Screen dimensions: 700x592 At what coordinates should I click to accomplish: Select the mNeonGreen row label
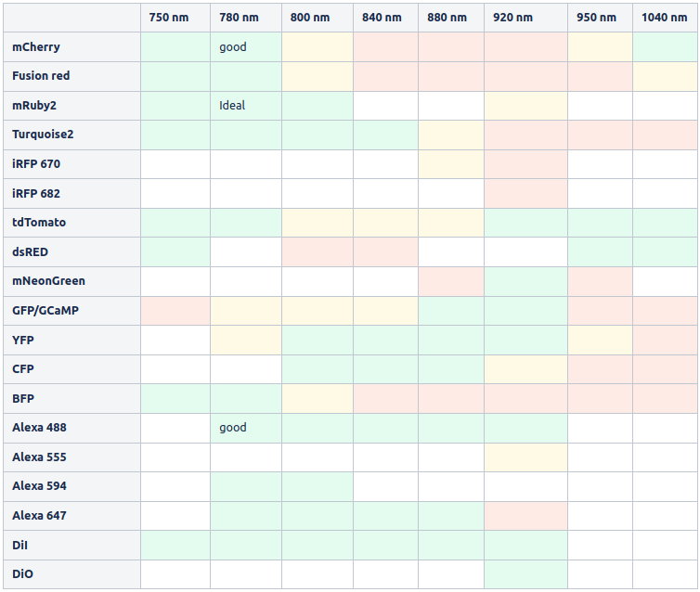[71, 281]
